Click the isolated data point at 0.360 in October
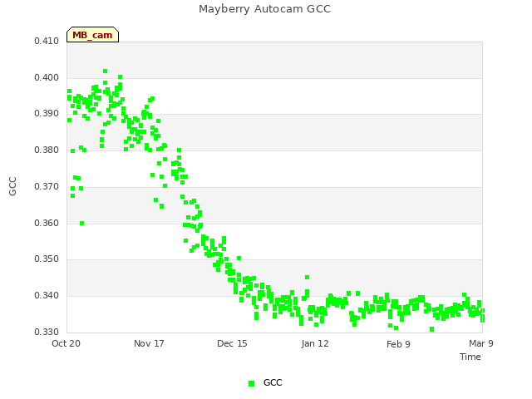The height and width of the screenshot is (399, 532). tap(81, 224)
